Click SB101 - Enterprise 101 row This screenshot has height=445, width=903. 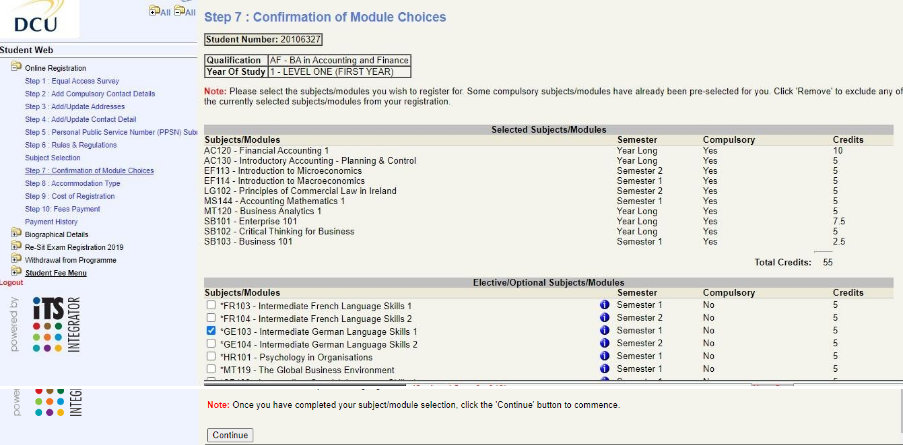click(x=548, y=221)
